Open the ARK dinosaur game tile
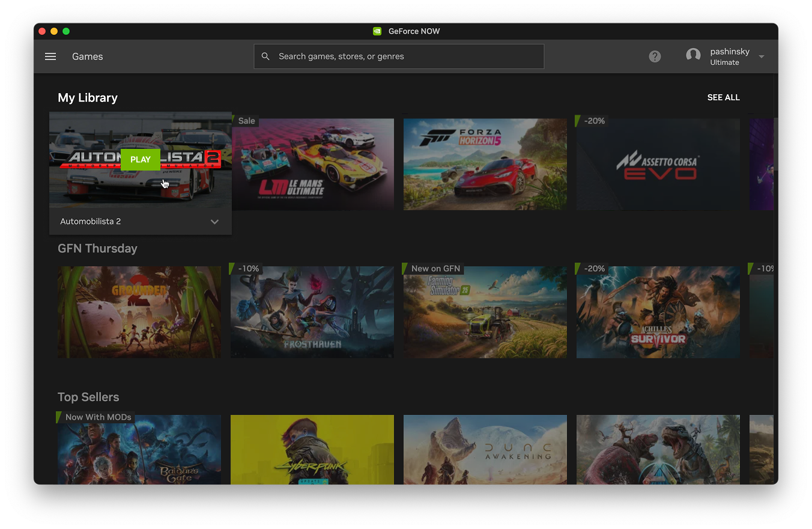This screenshot has width=812, height=529. [x=658, y=450]
